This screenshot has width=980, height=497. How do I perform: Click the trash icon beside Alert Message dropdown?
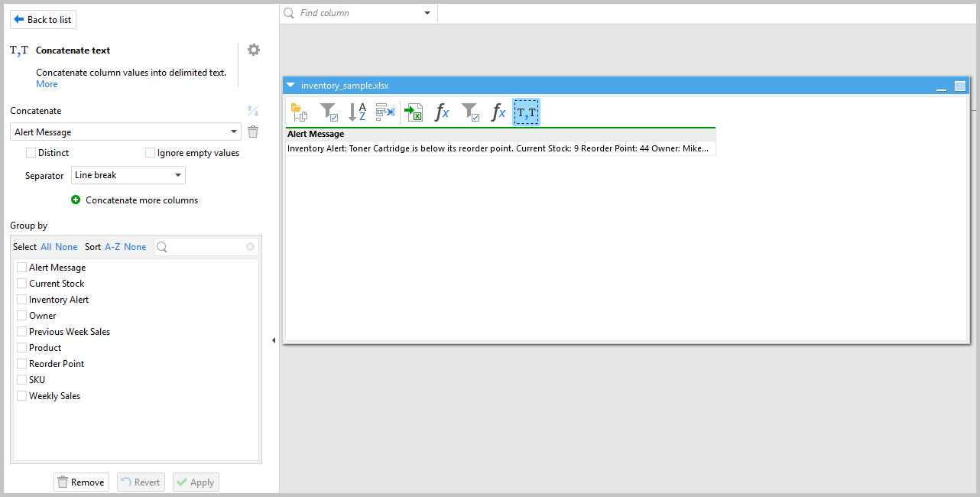point(253,132)
